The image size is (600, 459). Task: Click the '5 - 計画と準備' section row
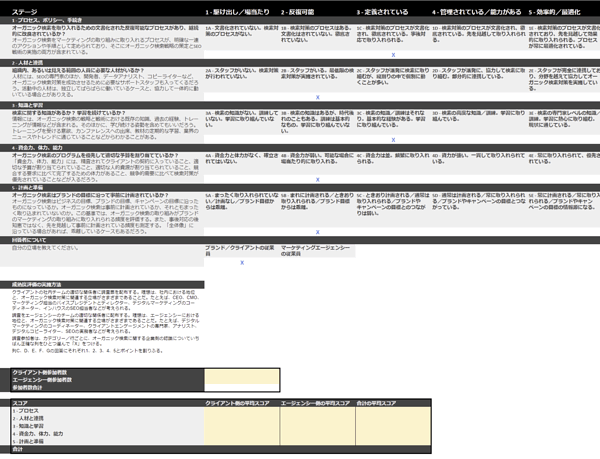coord(300,187)
